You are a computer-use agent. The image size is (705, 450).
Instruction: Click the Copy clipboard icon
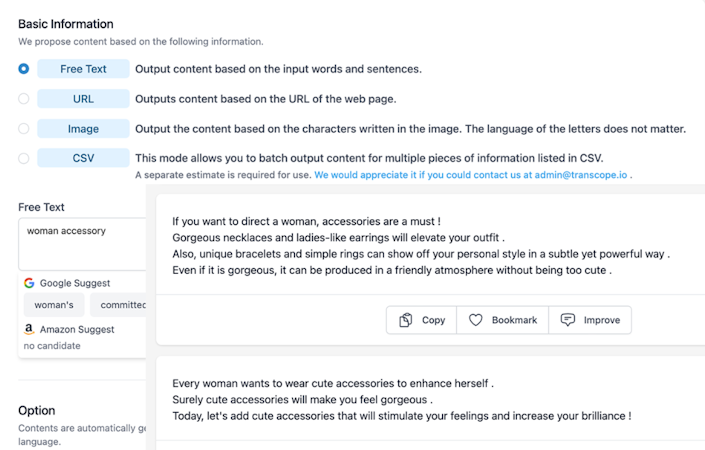click(406, 320)
